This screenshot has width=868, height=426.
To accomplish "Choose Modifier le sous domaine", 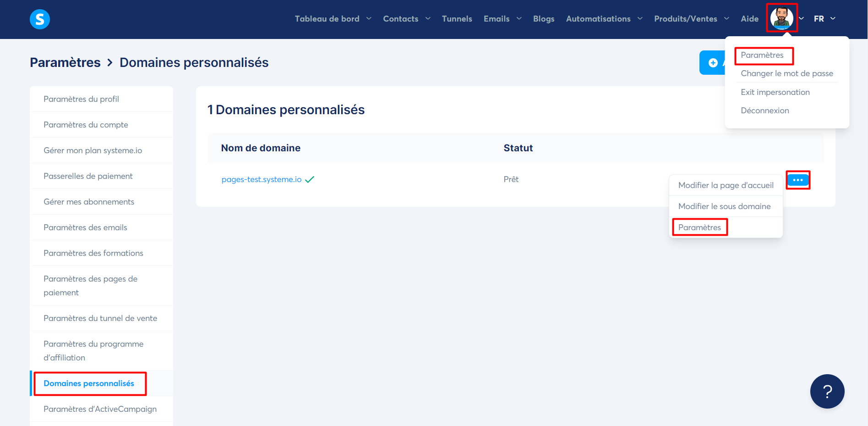I will 726,206.
